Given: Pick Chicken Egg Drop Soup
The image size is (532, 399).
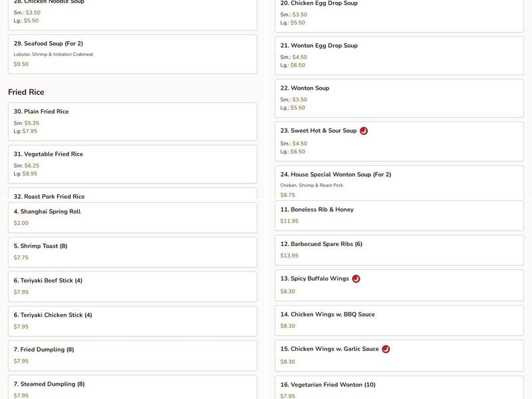Looking at the screenshot, I should click(399, 13).
